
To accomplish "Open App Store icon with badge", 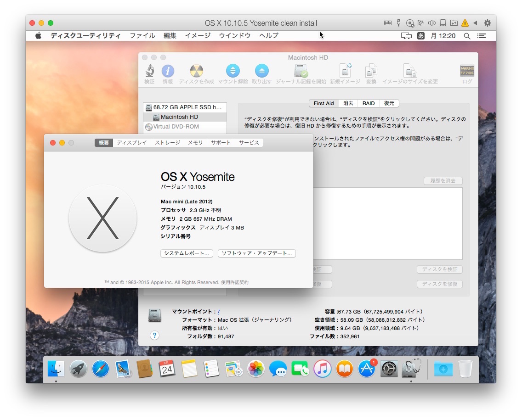I will (367, 369).
